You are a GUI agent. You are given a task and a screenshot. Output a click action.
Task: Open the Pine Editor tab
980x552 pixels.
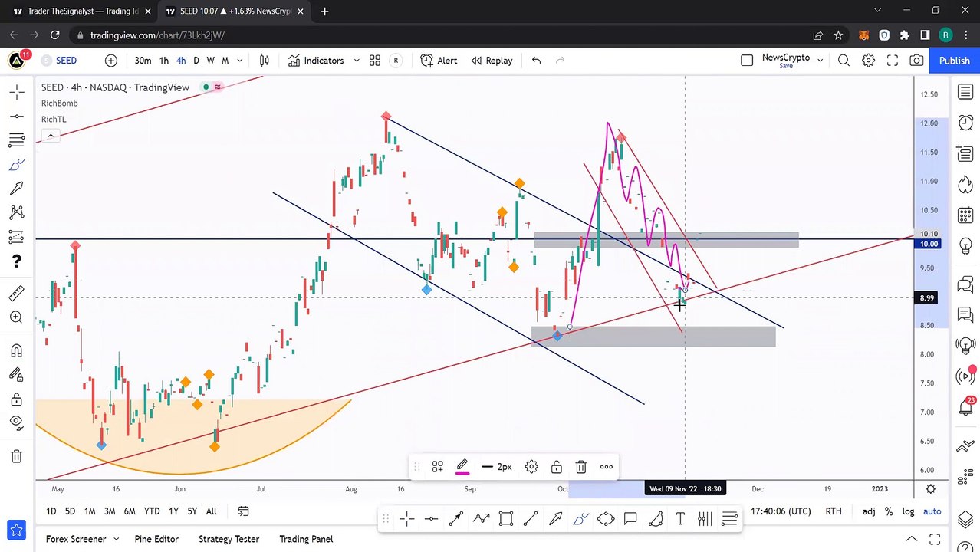[x=156, y=539]
